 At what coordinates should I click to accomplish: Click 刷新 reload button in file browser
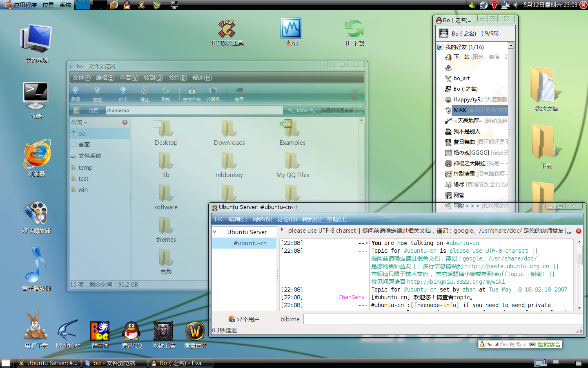[x=165, y=94]
